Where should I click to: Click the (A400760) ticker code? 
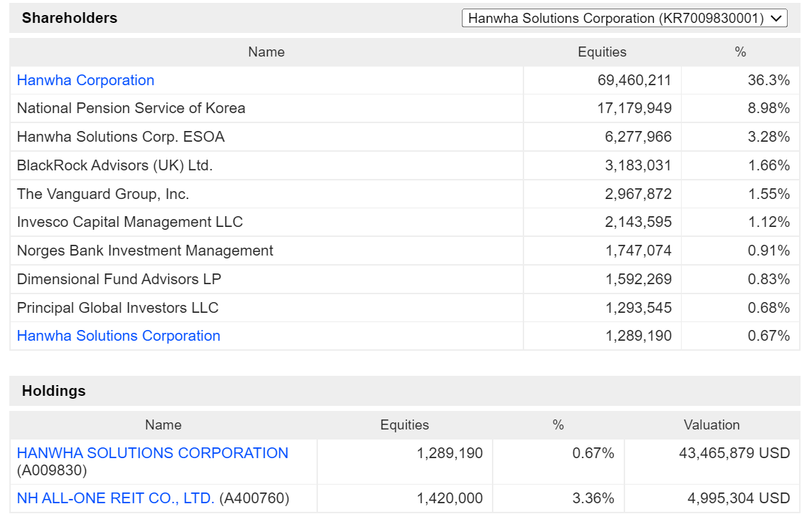(254, 498)
